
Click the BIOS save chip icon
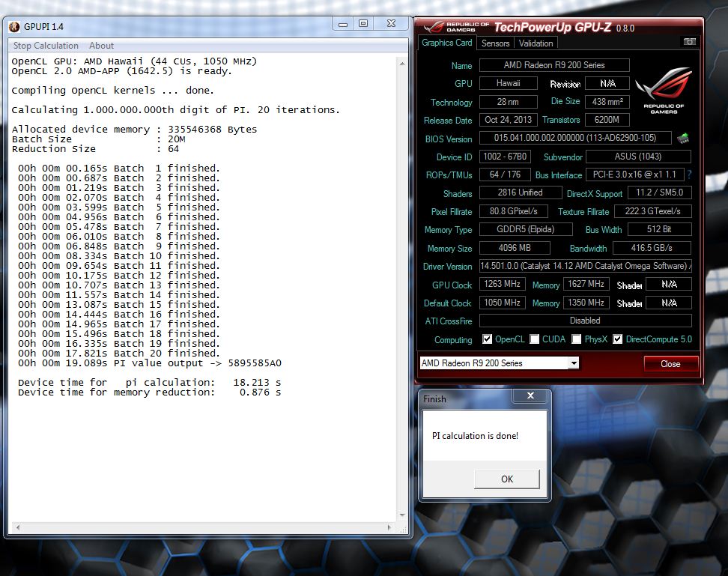click(x=683, y=138)
